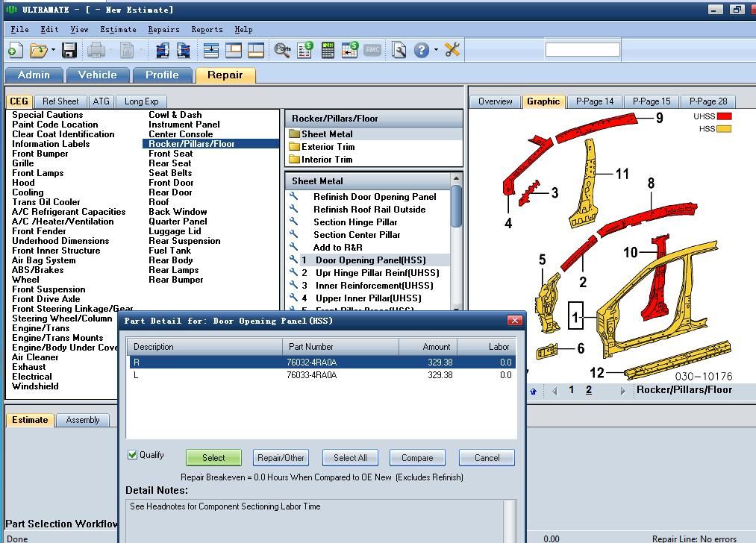
Task: Open the Repairs menu
Action: coord(163,29)
